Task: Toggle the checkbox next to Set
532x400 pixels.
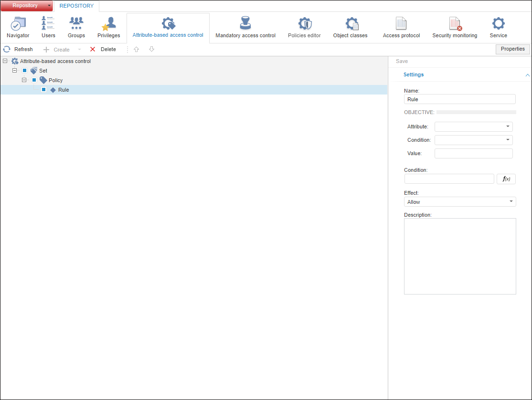Action: coord(25,71)
